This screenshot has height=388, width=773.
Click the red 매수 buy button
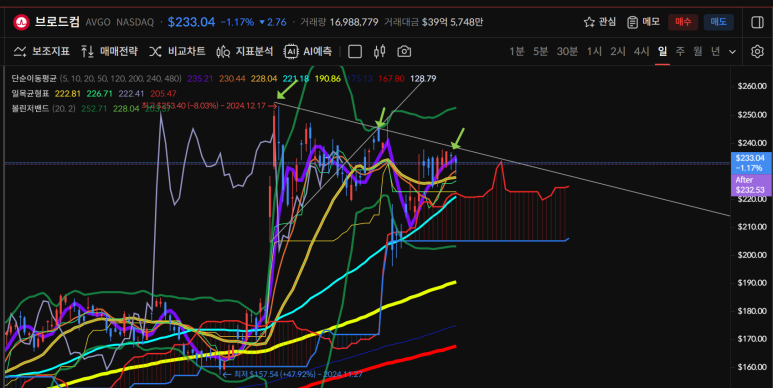(683, 22)
